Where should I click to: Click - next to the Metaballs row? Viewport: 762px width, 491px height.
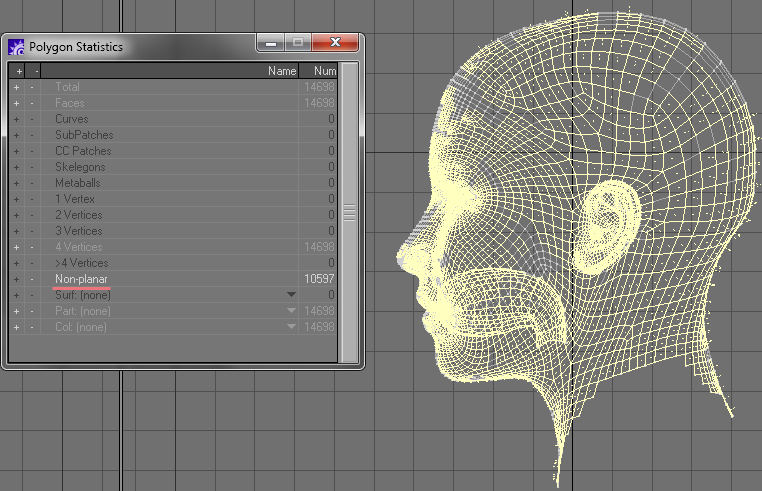tap(33, 183)
